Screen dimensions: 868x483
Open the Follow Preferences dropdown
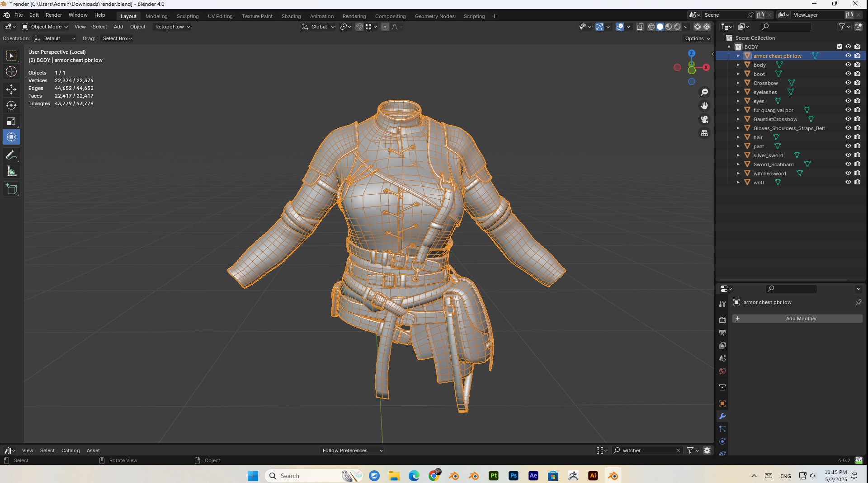tap(352, 450)
